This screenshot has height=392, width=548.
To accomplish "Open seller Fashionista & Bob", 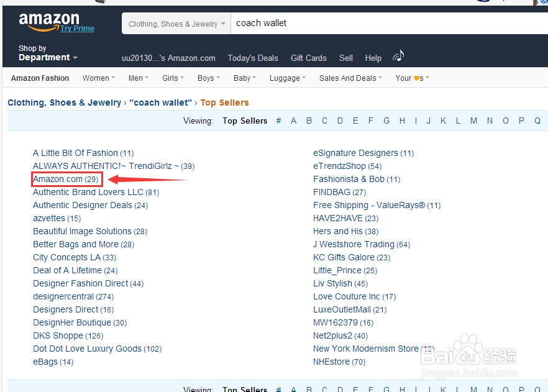I will (357, 180).
